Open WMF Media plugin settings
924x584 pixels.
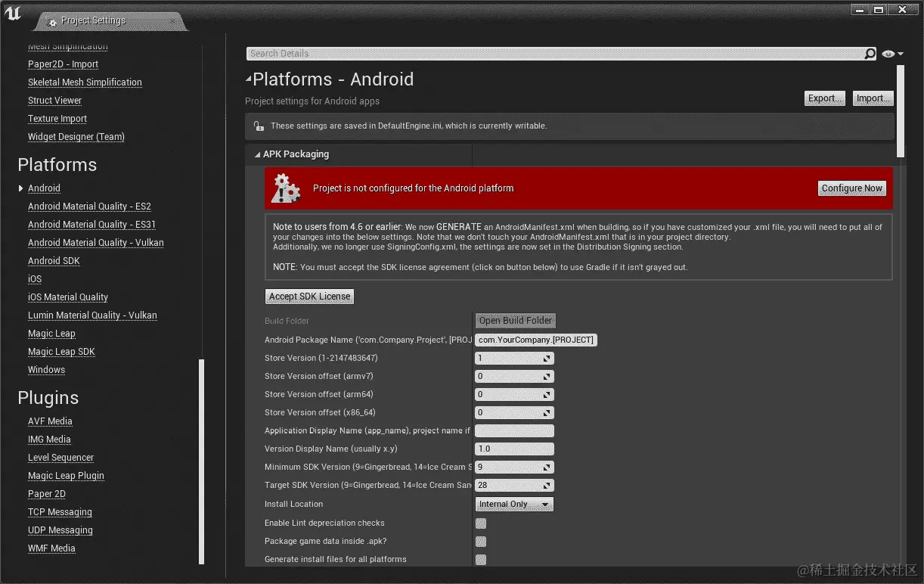pos(51,548)
